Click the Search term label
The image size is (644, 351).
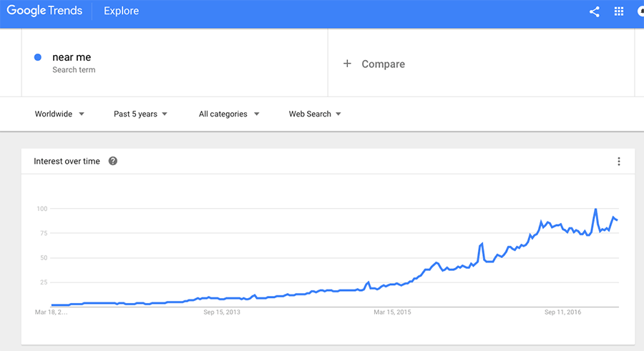pyautogui.click(x=74, y=70)
